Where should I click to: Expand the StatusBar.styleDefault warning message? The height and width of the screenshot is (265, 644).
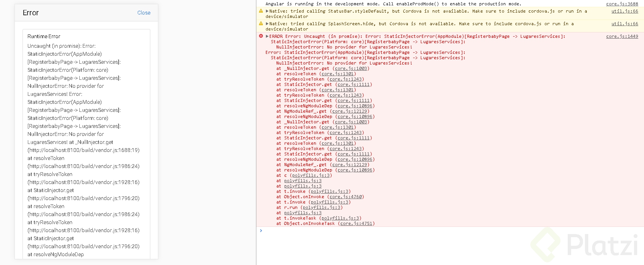pyautogui.click(x=267, y=11)
